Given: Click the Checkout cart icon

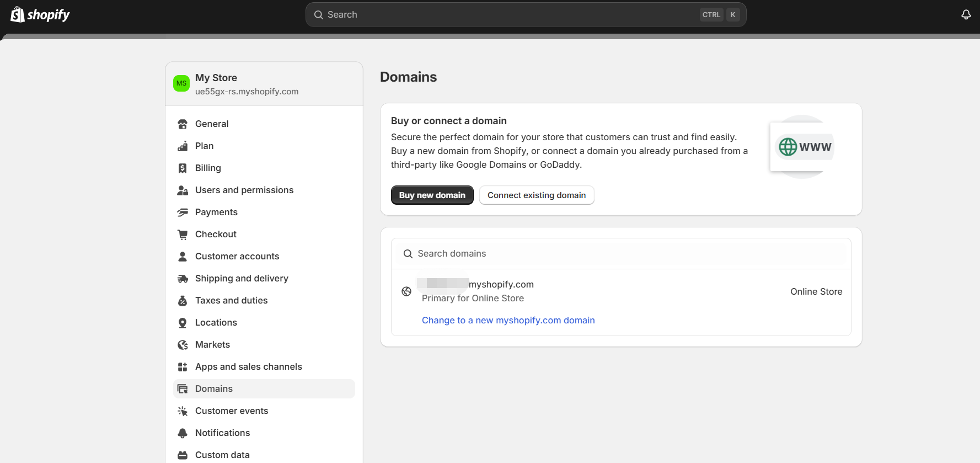Looking at the screenshot, I should tap(183, 235).
